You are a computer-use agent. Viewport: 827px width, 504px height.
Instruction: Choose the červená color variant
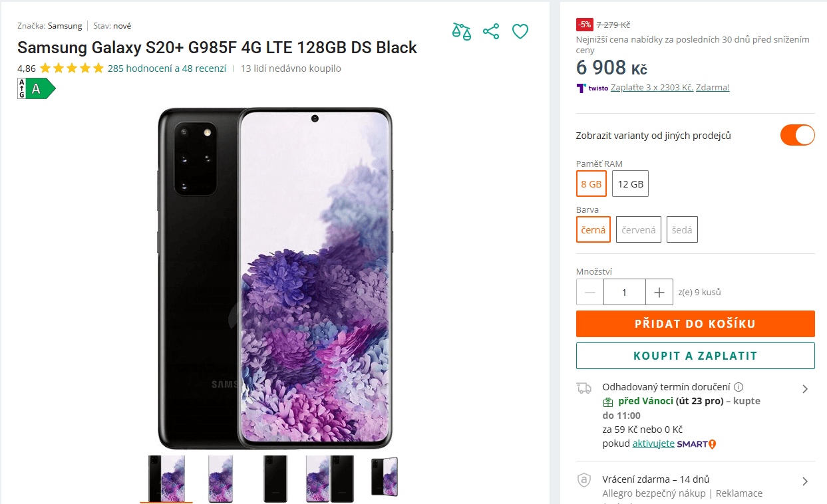(x=639, y=230)
